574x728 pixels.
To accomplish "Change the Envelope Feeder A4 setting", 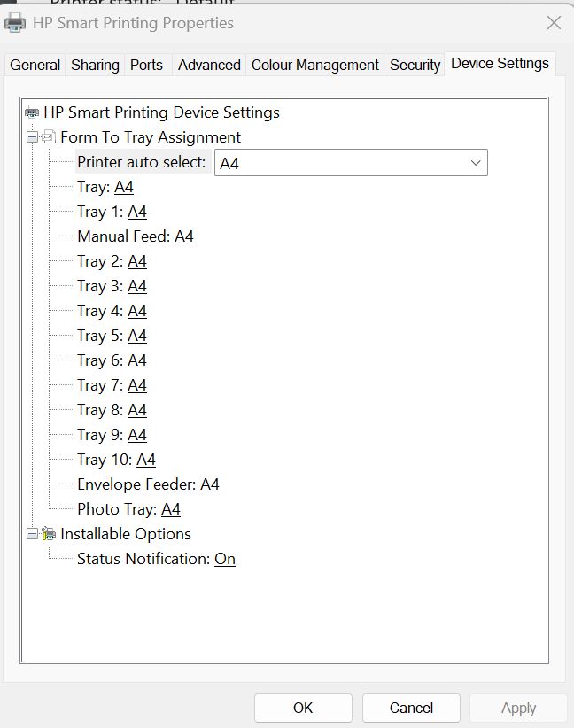I will click(x=209, y=484).
